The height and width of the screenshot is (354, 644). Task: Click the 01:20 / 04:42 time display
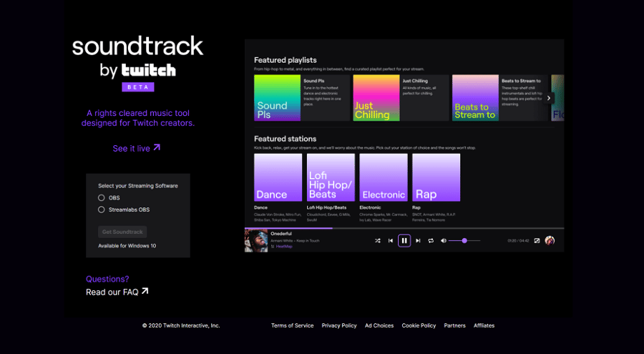[x=518, y=241]
